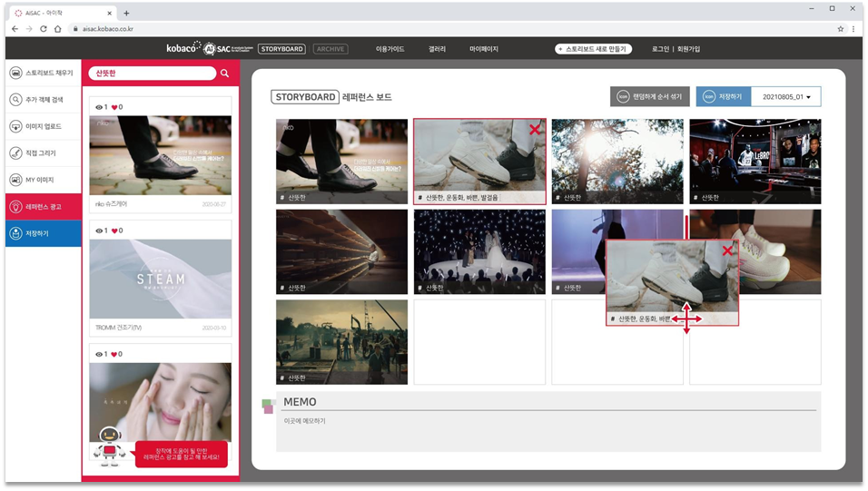The image size is (868, 491).
Task: Select the 추가 객체 검색 sidebar tool
Action: coord(43,100)
